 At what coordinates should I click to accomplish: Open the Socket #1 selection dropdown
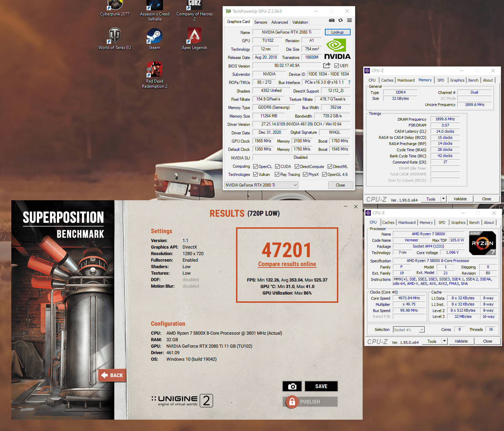click(x=409, y=330)
